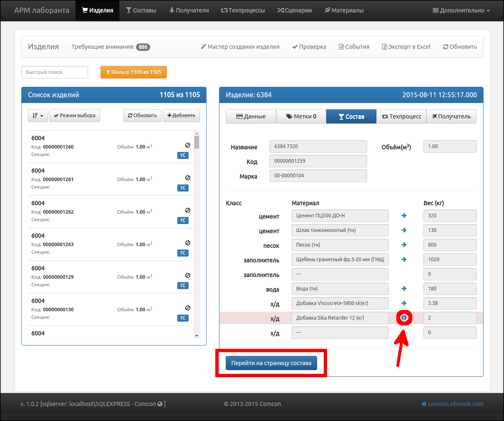Viewport: 504px width, 421px height.
Task: Expand the Дополнительно dropdown menu
Action: click(461, 10)
